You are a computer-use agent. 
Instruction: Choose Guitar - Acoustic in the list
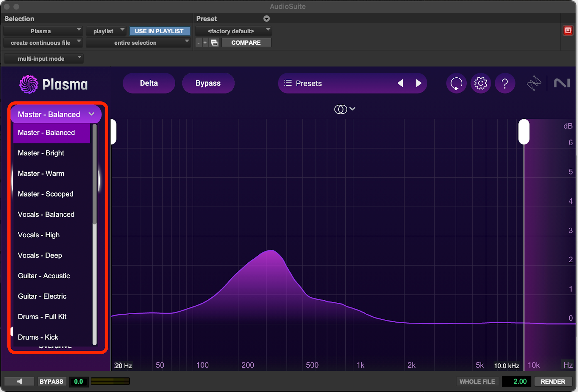pyautogui.click(x=44, y=276)
